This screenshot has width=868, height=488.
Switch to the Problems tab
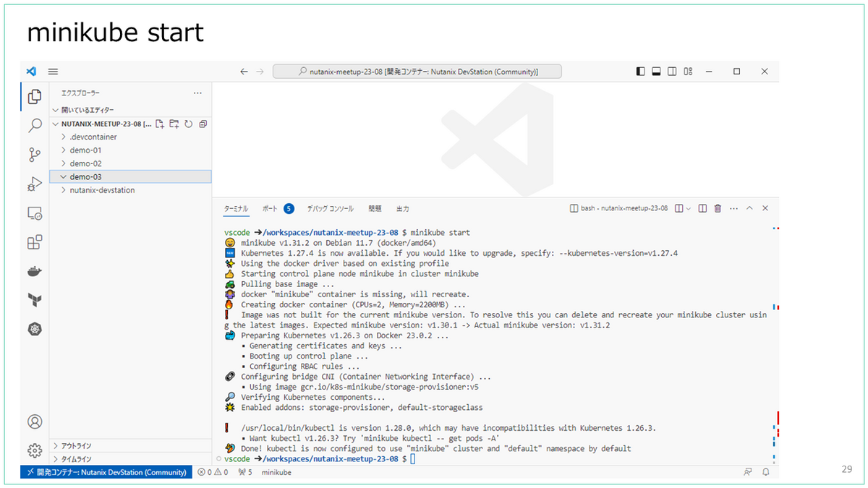pyautogui.click(x=375, y=208)
